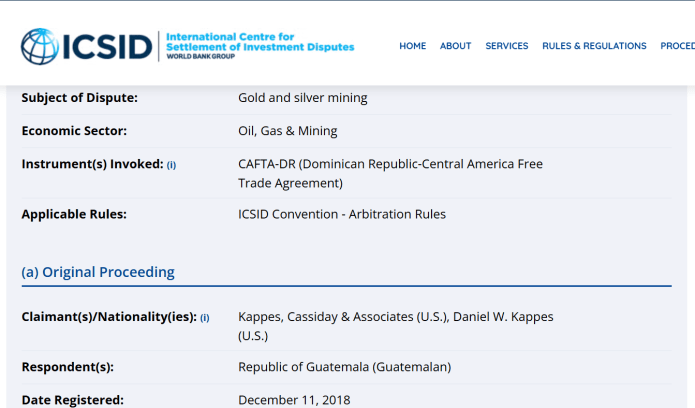Click the ICSID globe logo icon
The image size is (695, 408).
(x=40, y=46)
